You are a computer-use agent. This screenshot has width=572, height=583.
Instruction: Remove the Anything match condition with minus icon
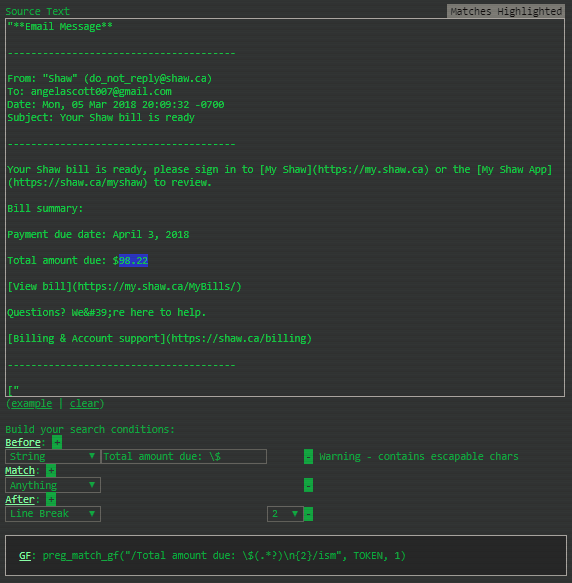308,485
